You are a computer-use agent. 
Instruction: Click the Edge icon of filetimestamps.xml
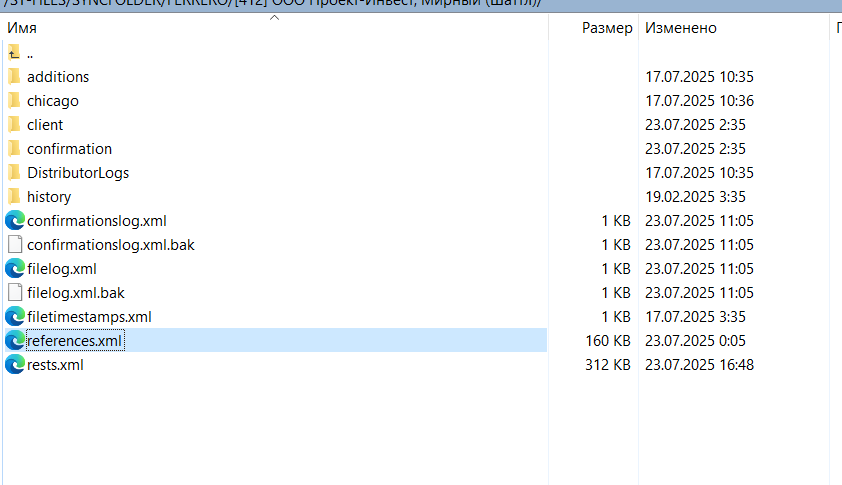15,317
